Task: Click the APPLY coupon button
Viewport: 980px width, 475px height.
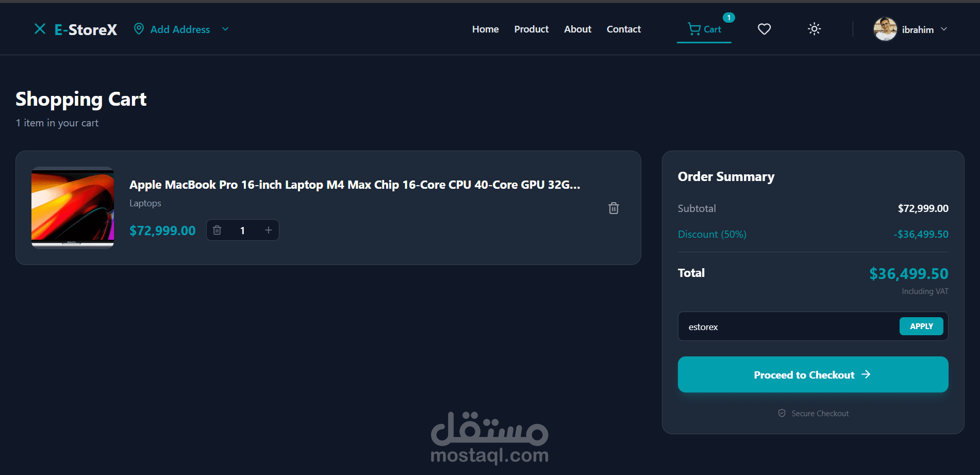Action: [x=921, y=326]
